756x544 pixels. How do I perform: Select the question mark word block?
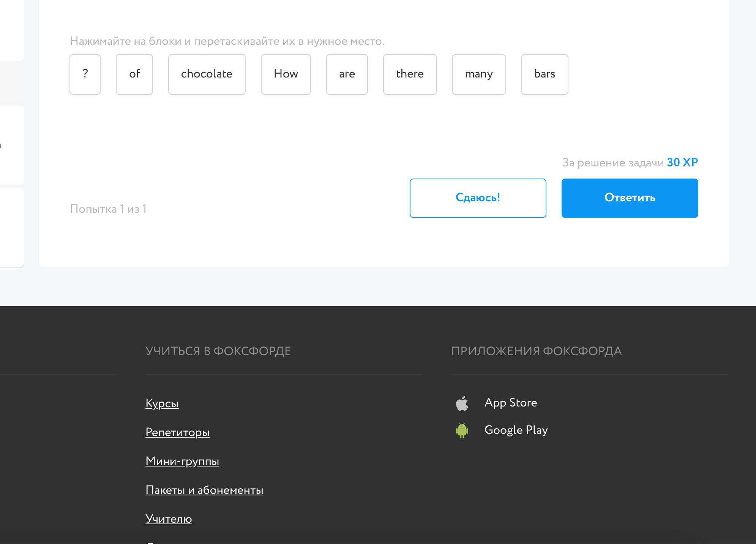pyautogui.click(x=85, y=74)
